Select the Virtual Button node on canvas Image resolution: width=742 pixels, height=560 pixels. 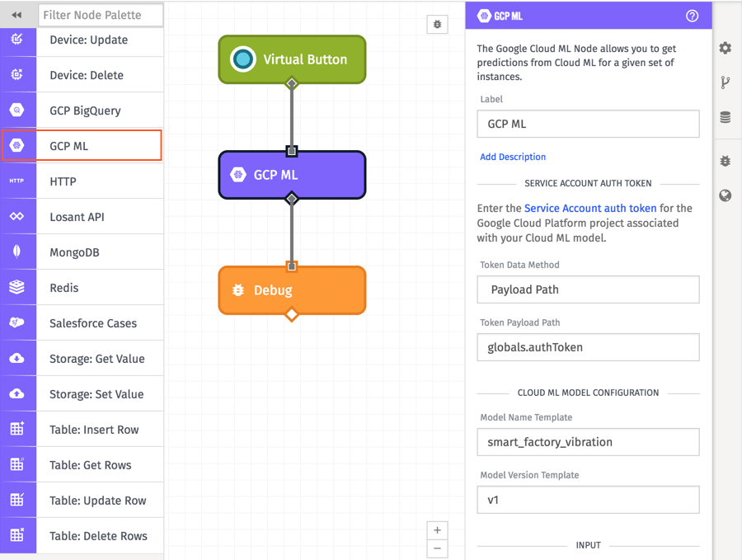(x=292, y=59)
